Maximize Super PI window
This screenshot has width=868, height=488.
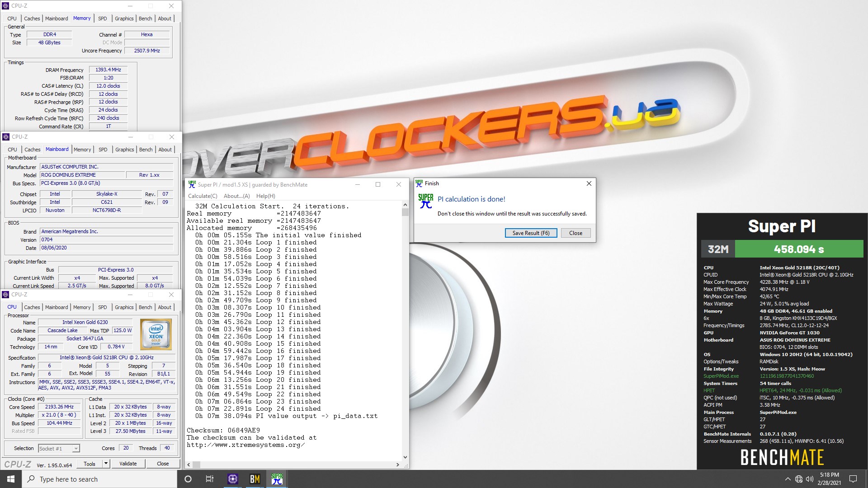(378, 184)
